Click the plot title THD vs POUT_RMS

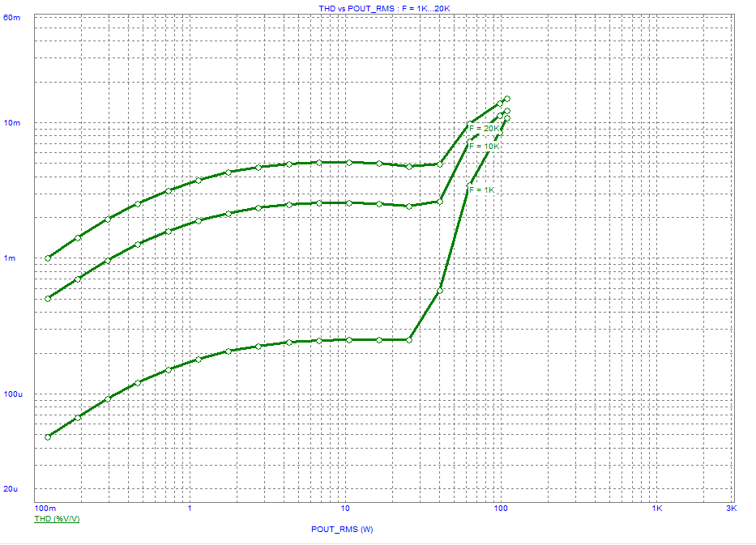[x=384, y=8]
